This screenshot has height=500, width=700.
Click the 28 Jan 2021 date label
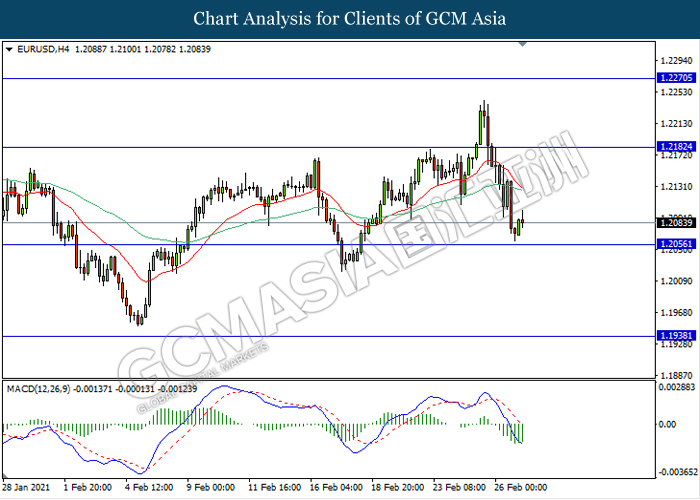[27, 487]
